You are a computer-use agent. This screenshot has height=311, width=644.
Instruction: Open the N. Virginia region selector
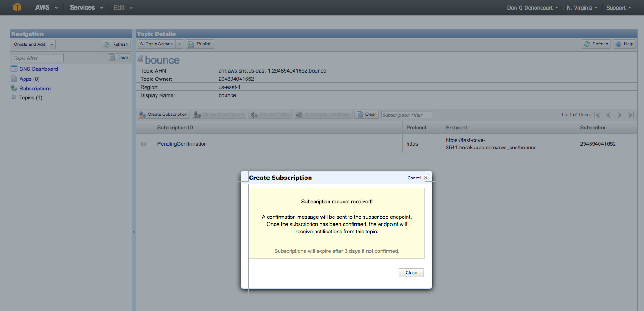coord(582,8)
